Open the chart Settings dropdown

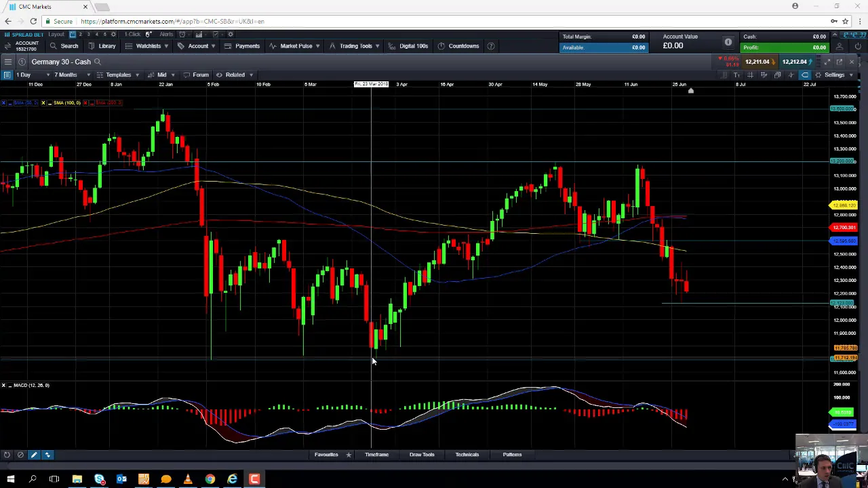click(834, 75)
